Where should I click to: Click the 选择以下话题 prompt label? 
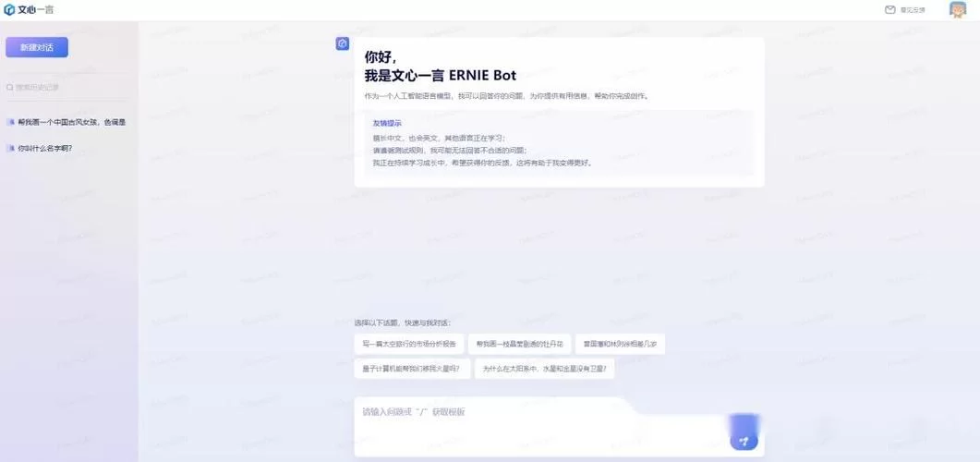point(403,323)
